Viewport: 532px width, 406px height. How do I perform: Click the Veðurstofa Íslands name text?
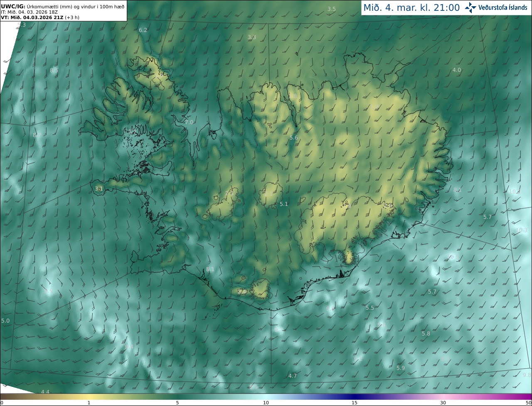pos(503,7)
